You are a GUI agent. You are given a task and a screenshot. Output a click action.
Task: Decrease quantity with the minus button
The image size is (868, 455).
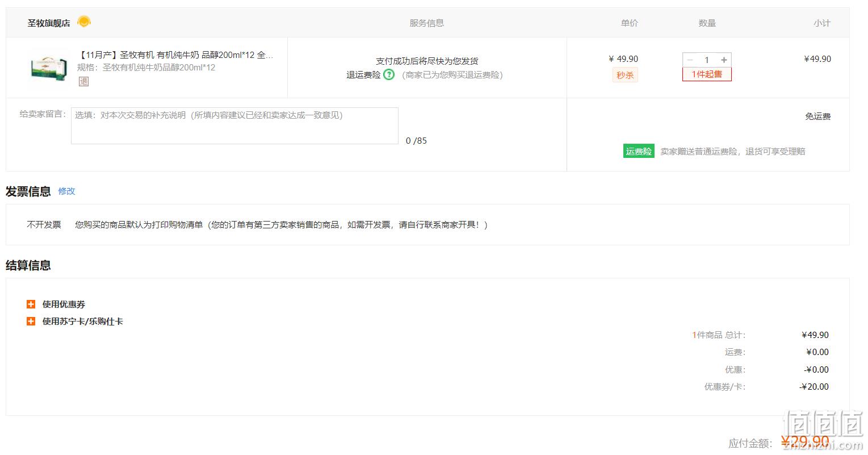690,60
